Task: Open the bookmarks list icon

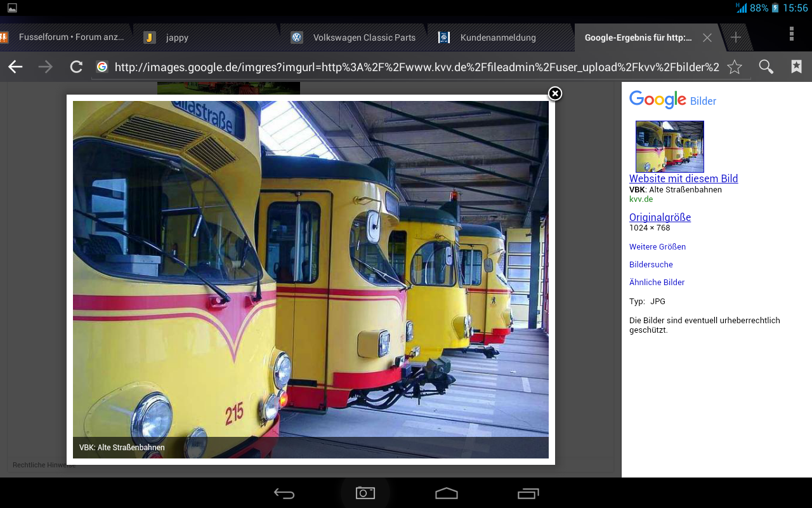Action: click(x=797, y=67)
